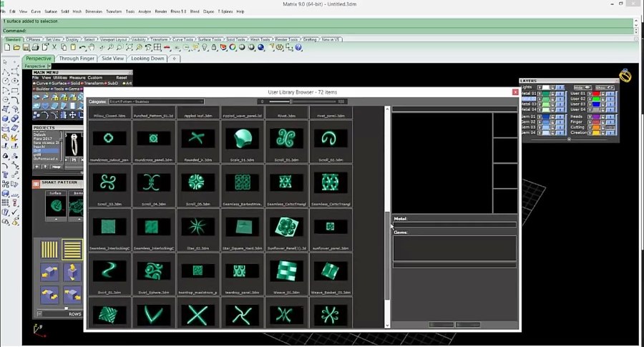Select the Pan hand tool
Screen dimensions: 644x347
point(92,48)
